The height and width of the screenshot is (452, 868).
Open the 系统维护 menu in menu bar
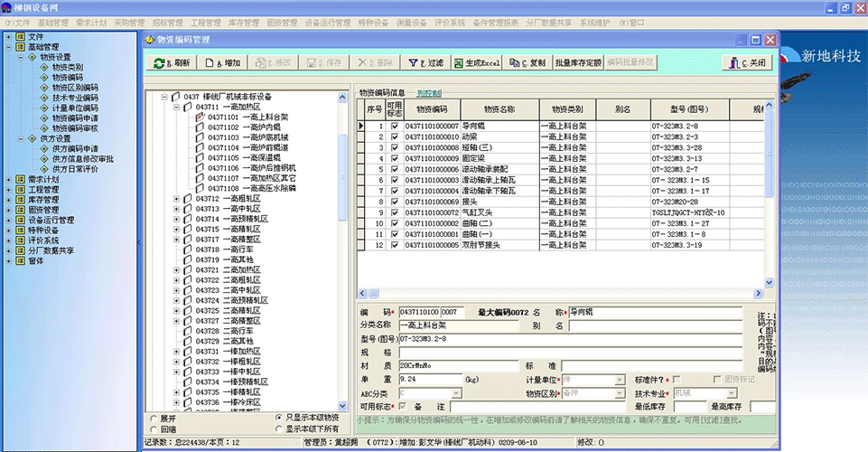point(597,21)
